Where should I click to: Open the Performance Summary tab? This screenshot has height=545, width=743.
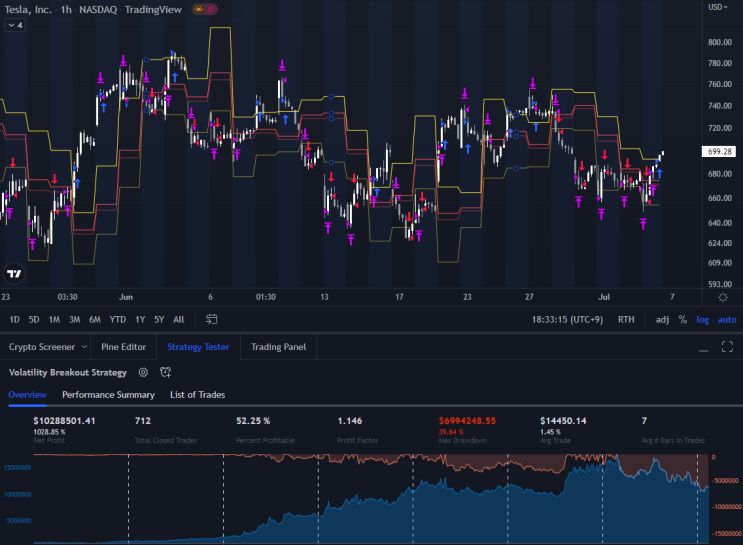109,395
